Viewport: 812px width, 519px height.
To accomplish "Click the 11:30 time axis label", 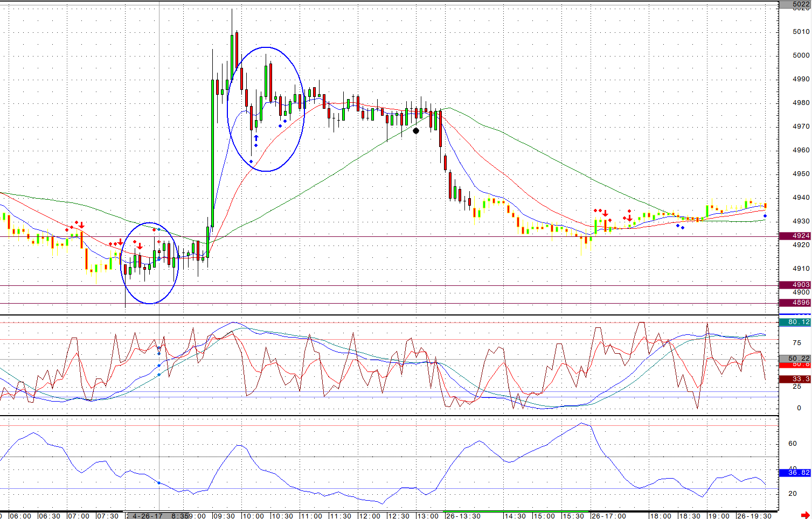I will click(x=341, y=516).
